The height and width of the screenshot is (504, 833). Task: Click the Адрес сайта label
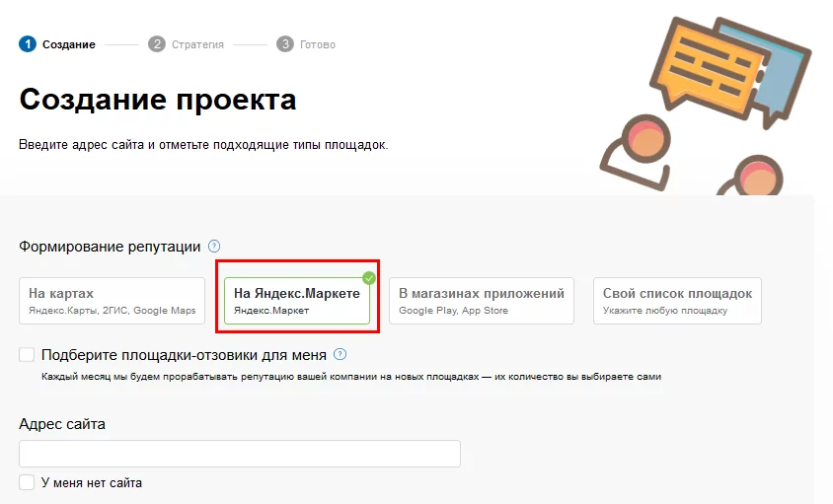point(62,424)
